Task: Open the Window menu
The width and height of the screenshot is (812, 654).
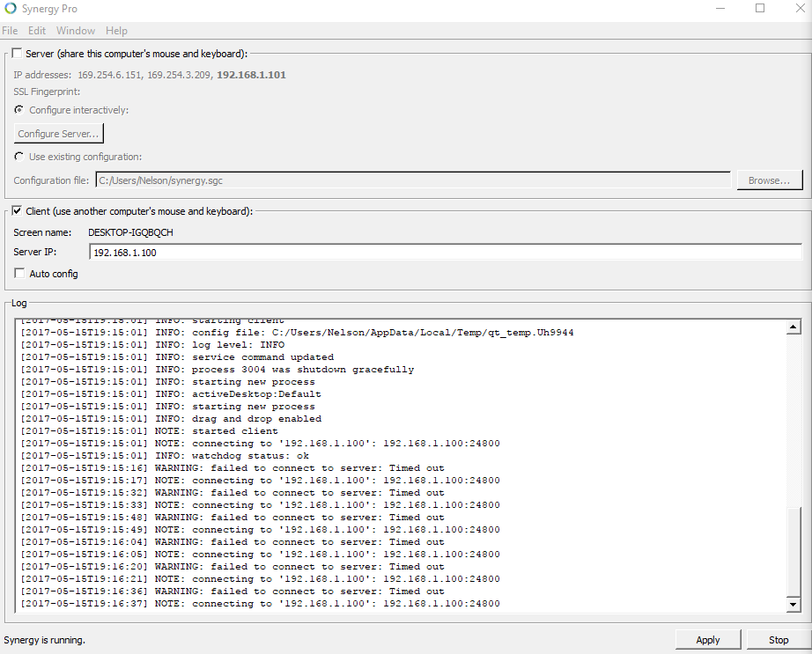Action: point(76,31)
